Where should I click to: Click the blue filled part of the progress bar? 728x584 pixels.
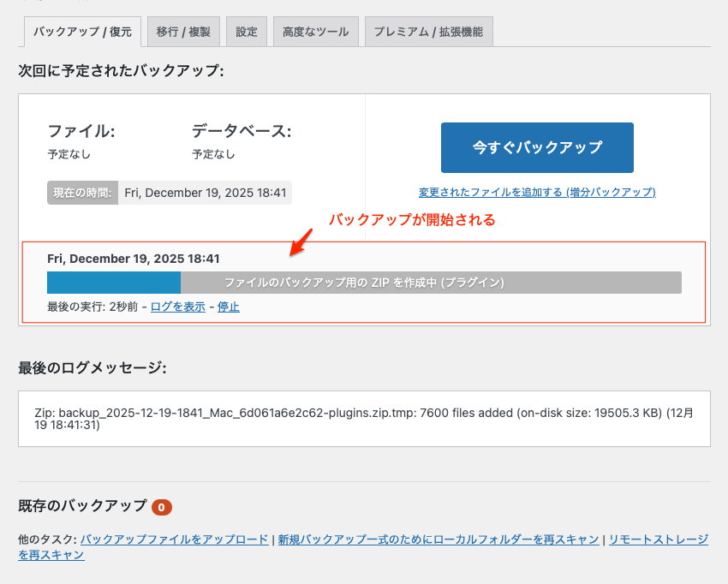click(114, 283)
